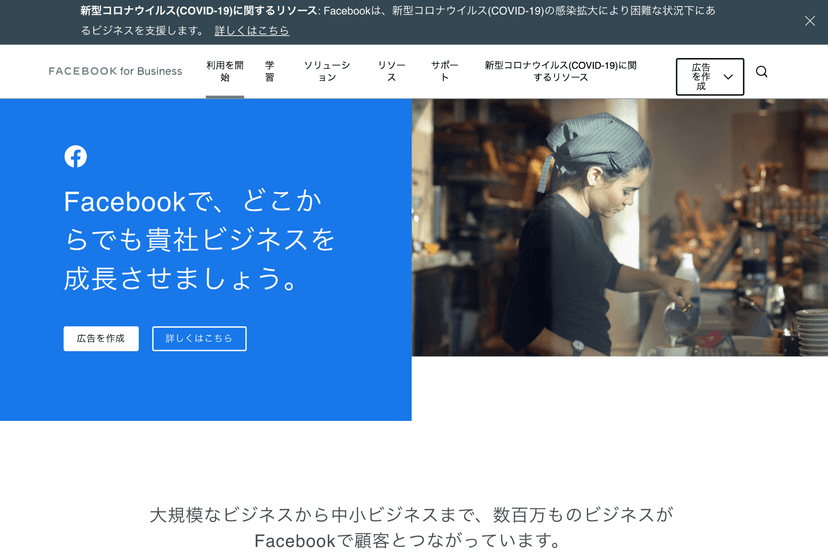The width and height of the screenshot is (828, 558).
Task: Click the white Facebook logo icon
Action: (x=76, y=156)
